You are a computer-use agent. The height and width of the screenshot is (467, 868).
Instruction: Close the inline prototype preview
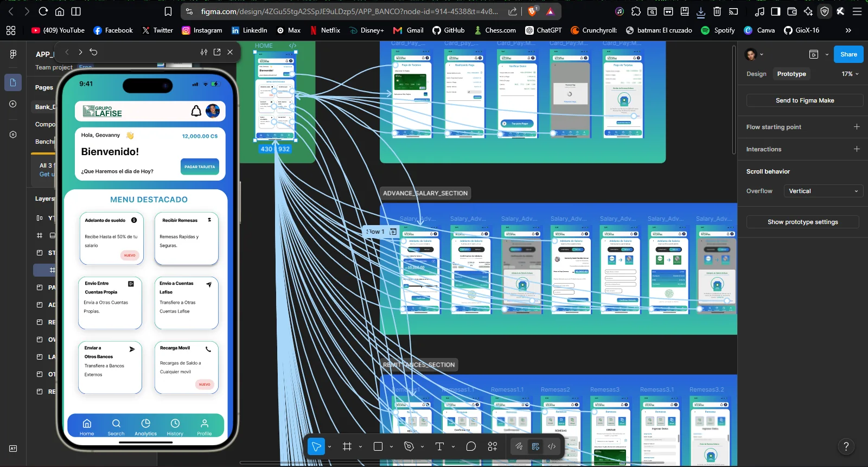(x=230, y=52)
